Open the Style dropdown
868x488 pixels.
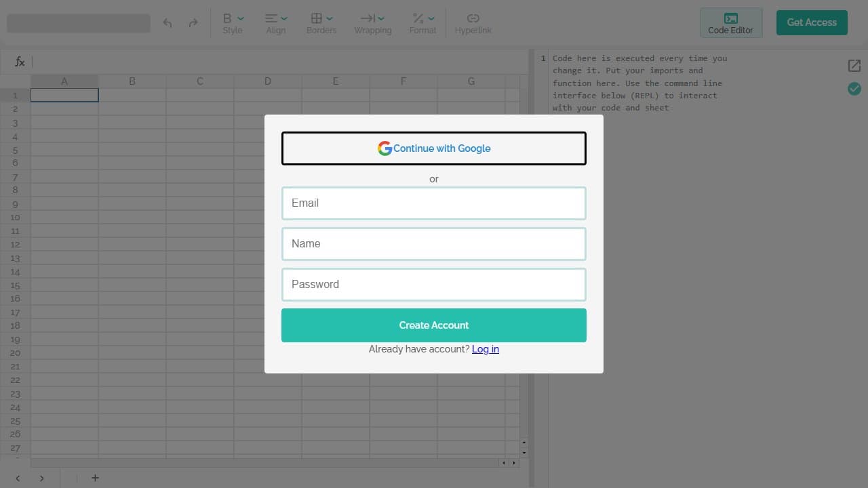(x=233, y=23)
